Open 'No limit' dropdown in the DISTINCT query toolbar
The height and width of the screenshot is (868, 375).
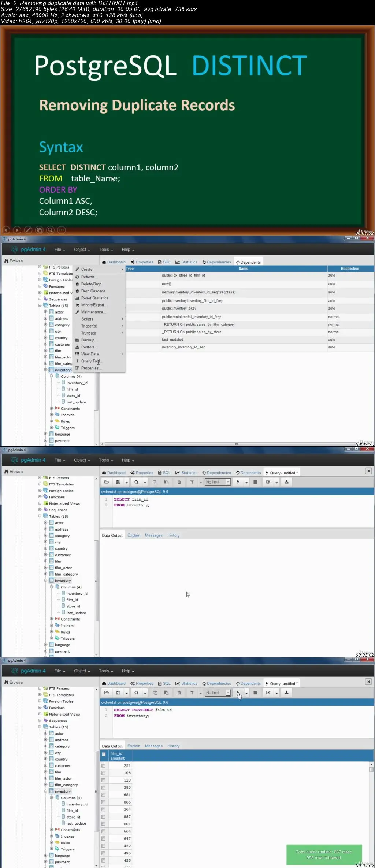click(218, 692)
